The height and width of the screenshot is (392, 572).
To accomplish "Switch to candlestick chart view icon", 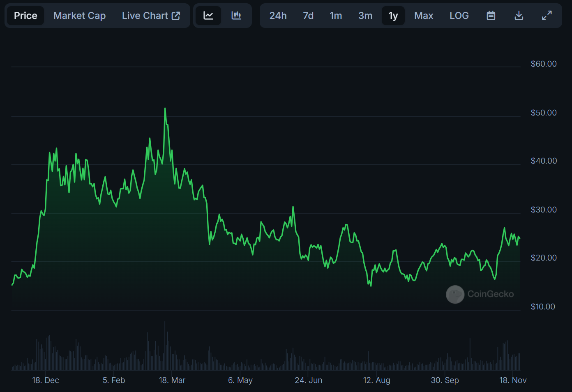I will pyautogui.click(x=236, y=16).
